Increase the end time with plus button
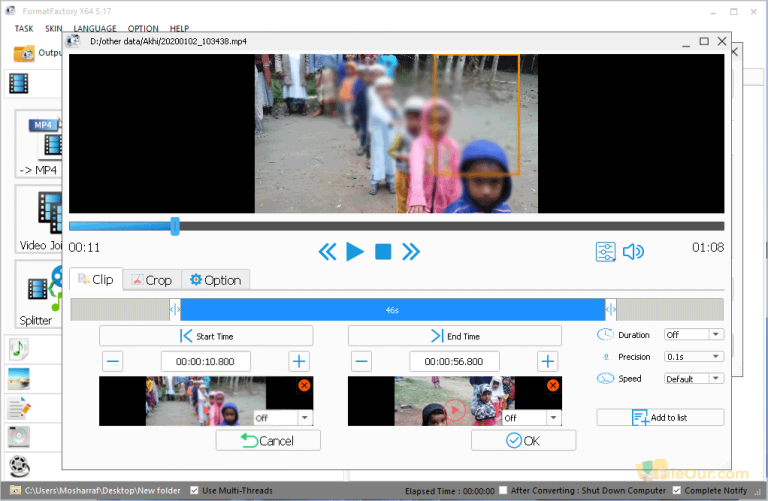This screenshot has width=768, height=501. [x=547, y=361]
